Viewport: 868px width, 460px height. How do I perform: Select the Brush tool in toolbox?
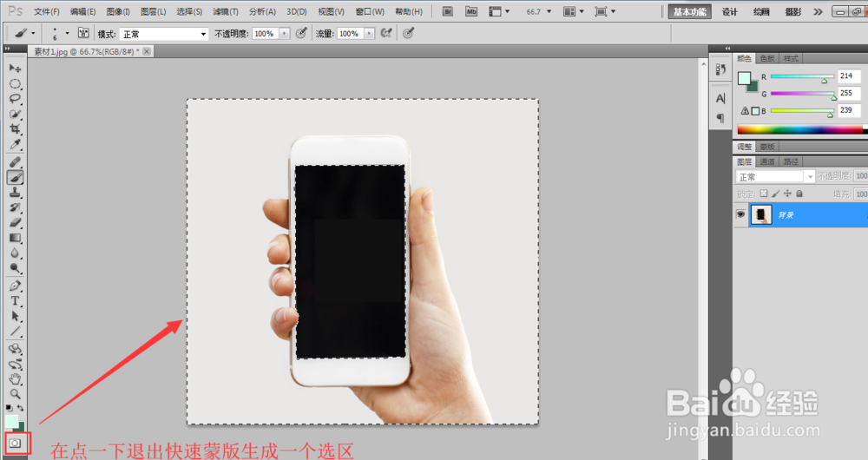tap(15, 177)
